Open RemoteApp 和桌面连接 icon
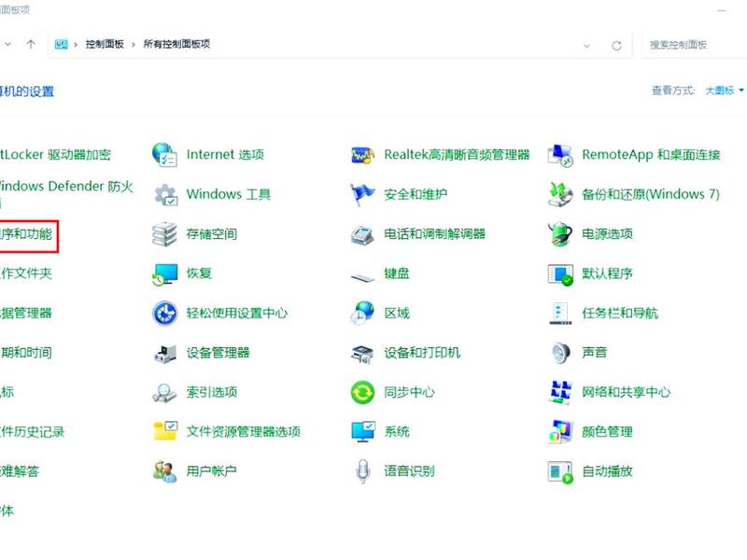The width and height of the screenshot is (747, 560). pos(561,155)
